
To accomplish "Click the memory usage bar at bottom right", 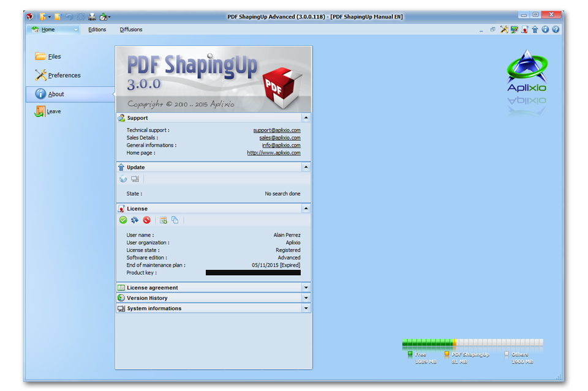I will [472, 342].
